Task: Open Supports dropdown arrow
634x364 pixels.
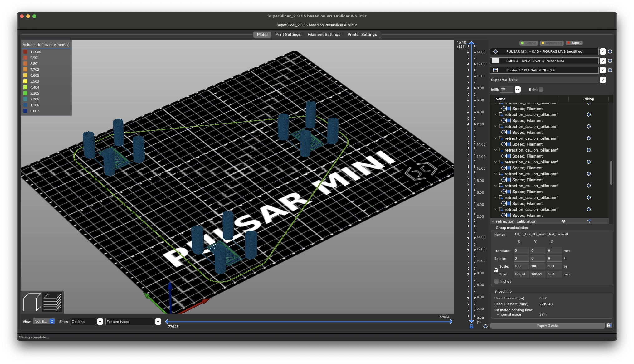Action: pos(603,80)
